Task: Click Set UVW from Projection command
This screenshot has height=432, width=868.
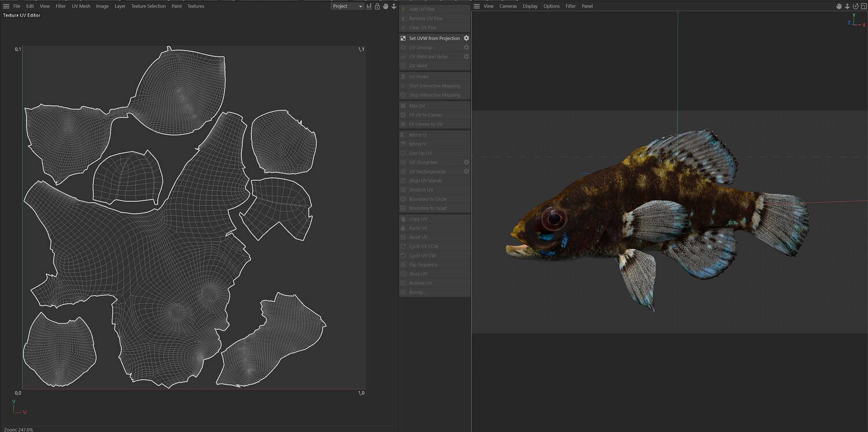Action: coord(434,38)
